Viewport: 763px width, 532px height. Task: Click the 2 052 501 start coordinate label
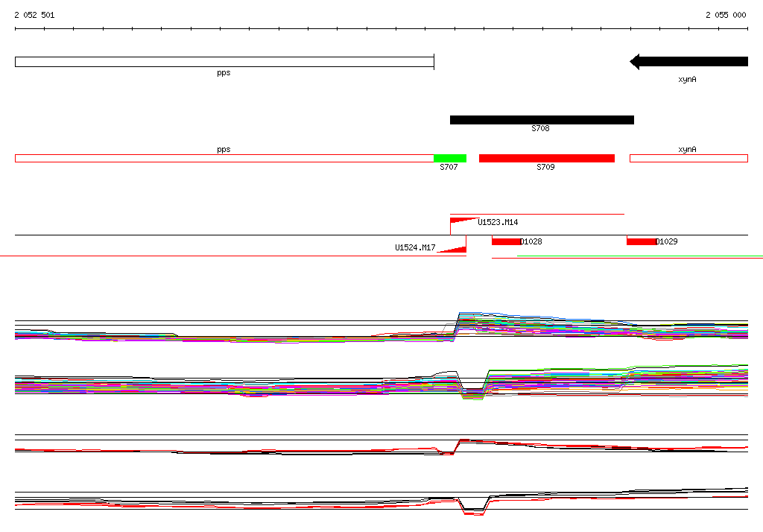[34, 15]
